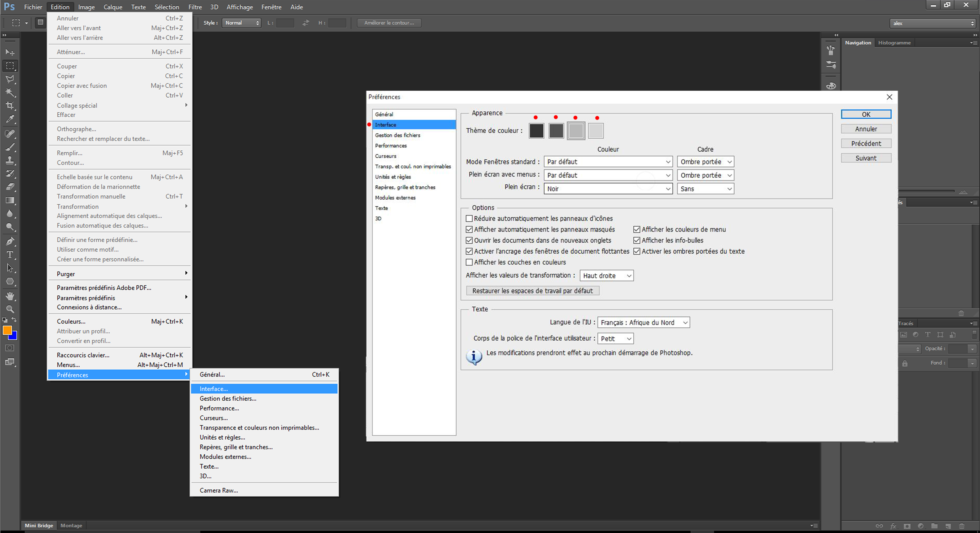The height and width of the screenshot is (533, 980).
Task: Open the Brush panel icon
Action: [x=831, y=65]
